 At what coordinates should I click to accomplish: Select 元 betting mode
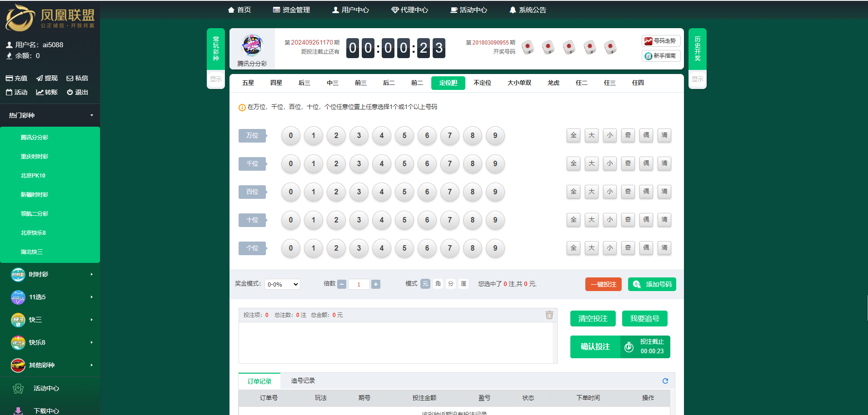click(425, 284)
